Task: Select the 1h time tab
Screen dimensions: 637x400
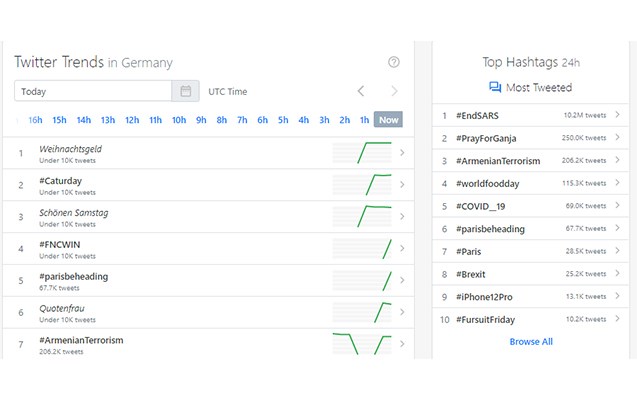Action: [x=364, y=120]
